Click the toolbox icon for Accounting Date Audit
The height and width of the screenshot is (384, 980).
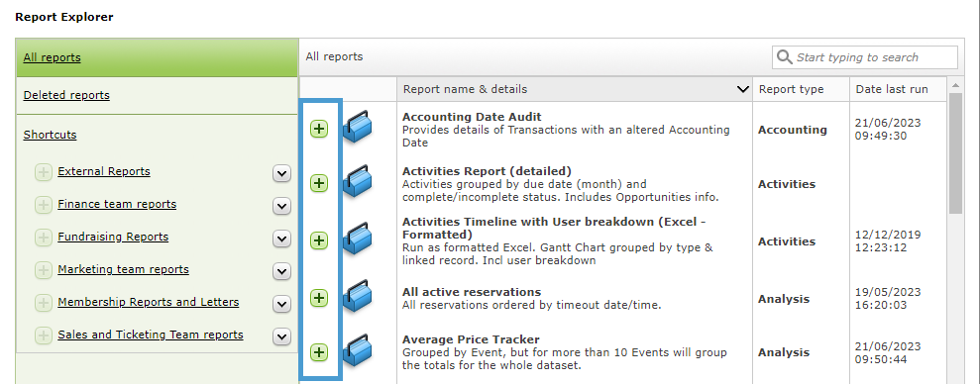click(357, 127)
